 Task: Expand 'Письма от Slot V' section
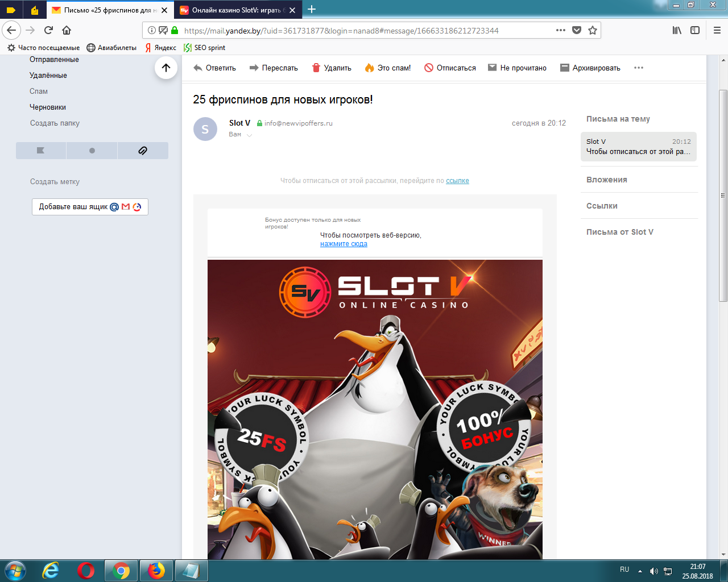[620, 232]
